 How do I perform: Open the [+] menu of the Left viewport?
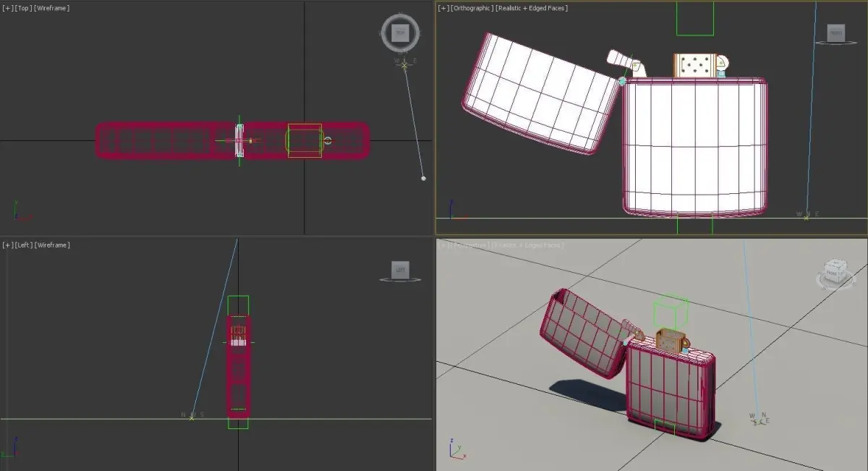click(7, 245)
